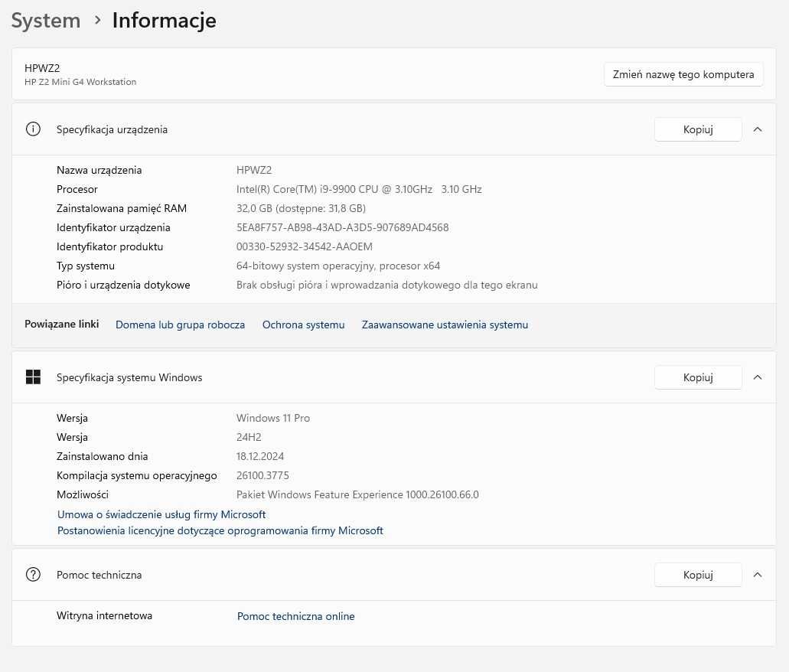This screenshot has height=672, width=789.
Task: Click the 24H2 version value
Action: (249, 437)
